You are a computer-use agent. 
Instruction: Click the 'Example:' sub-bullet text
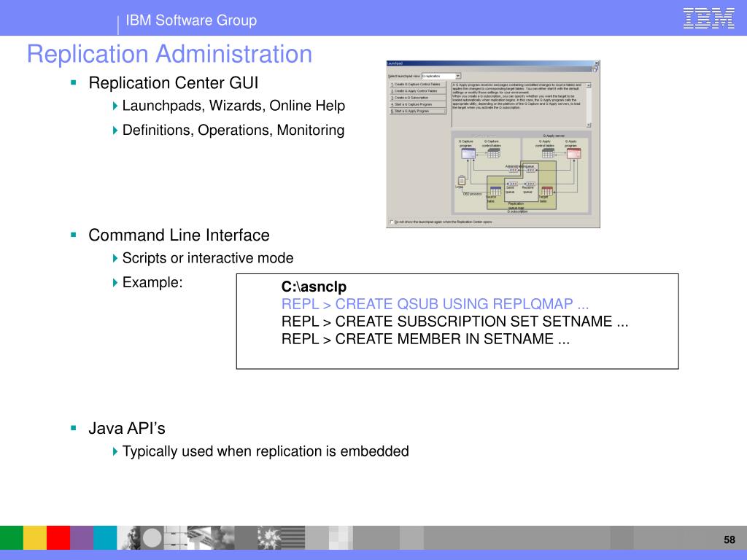[x=152, y=282]
